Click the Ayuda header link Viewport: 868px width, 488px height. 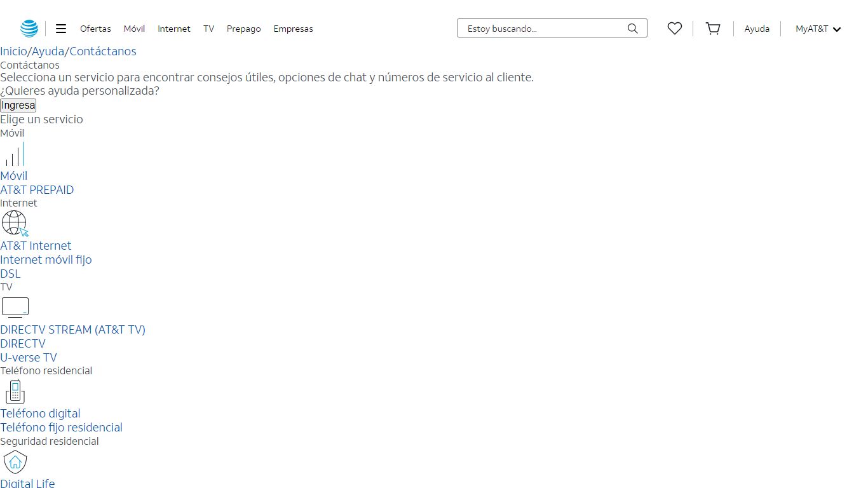pos(757,29)
